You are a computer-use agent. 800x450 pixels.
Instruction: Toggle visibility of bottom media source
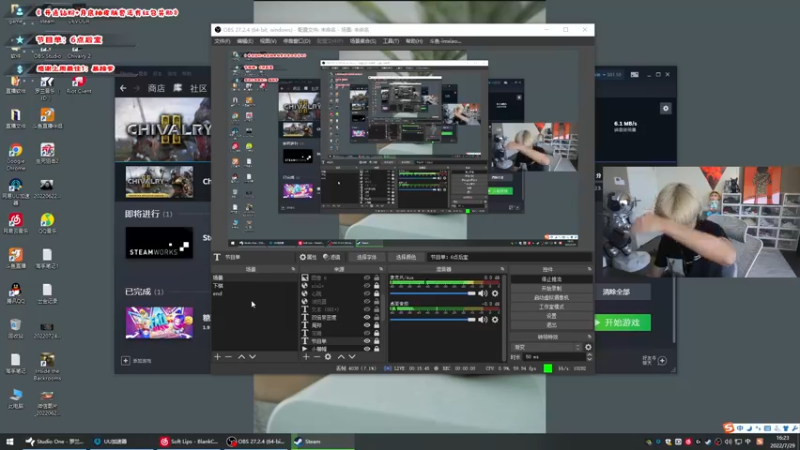367,349
